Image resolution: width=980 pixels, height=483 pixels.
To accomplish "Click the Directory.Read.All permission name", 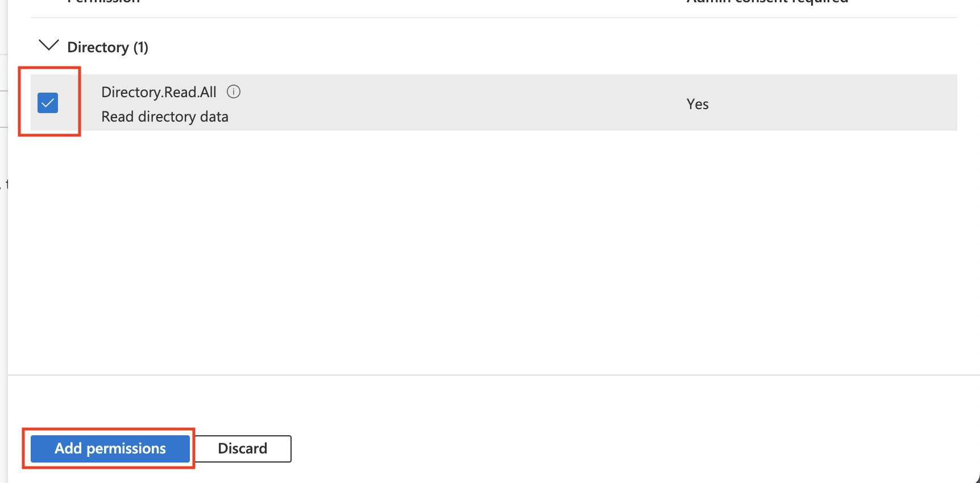I will [159, 92].
